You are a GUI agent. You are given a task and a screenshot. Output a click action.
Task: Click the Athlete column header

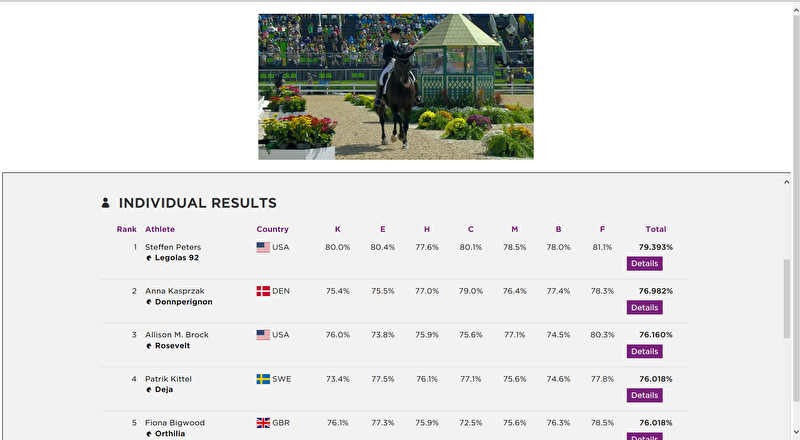[160, 229]
